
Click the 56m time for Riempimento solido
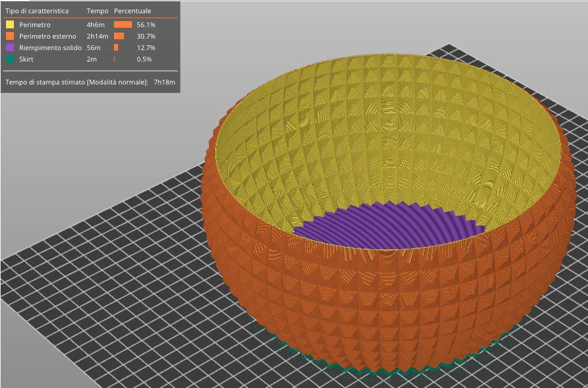93,48
